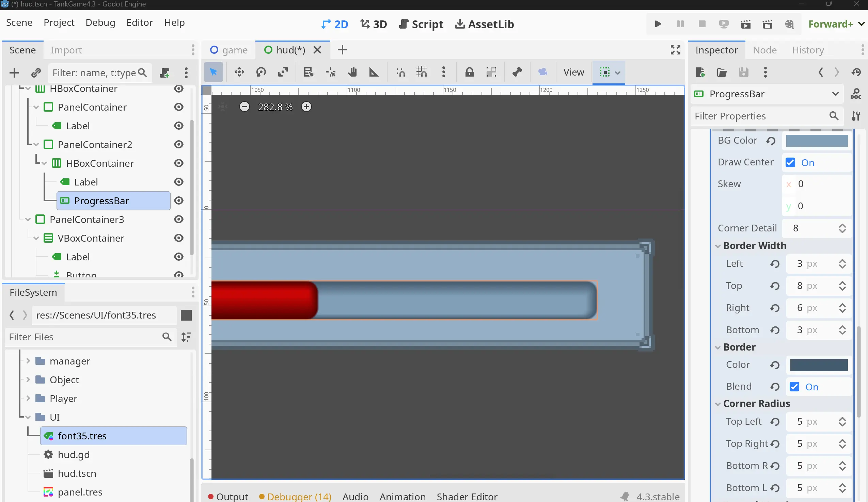868x502 pixels.
Task: Switch to the Script workspace
Action: [x=421, y=24]
